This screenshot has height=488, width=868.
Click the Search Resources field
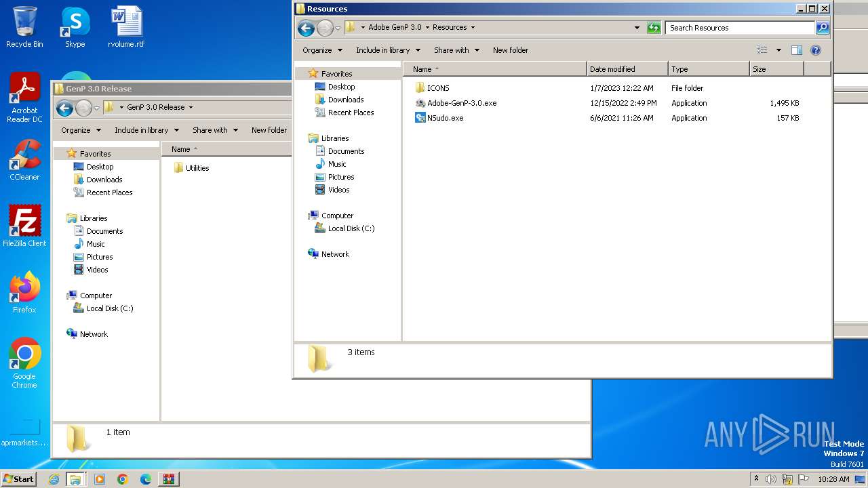(x=740, y=28)
